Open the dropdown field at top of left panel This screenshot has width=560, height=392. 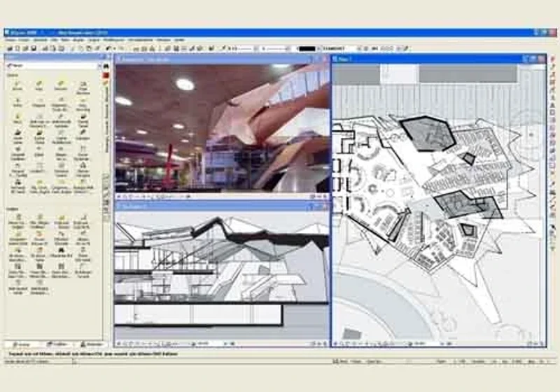[x=54, y=66]
